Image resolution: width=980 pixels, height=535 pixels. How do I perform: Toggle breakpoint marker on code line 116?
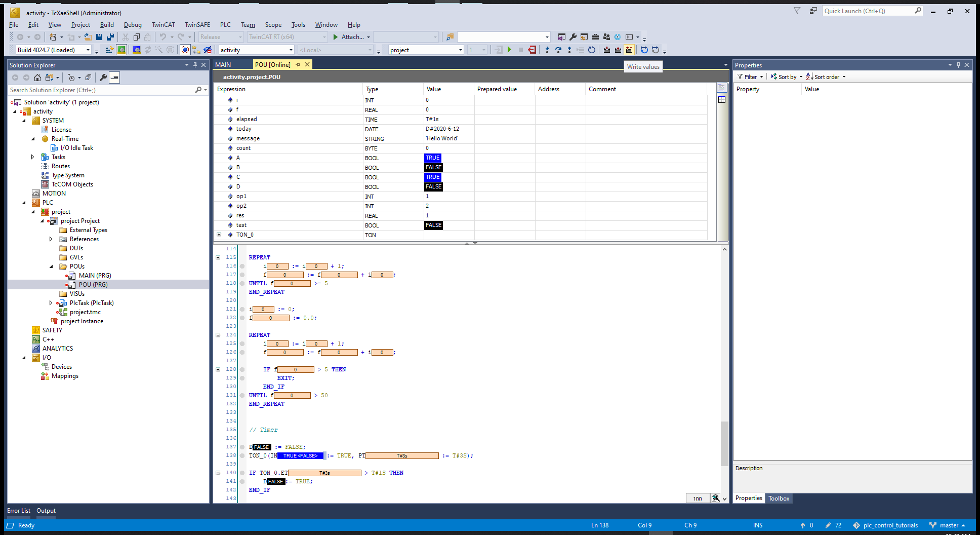[242, 266]
